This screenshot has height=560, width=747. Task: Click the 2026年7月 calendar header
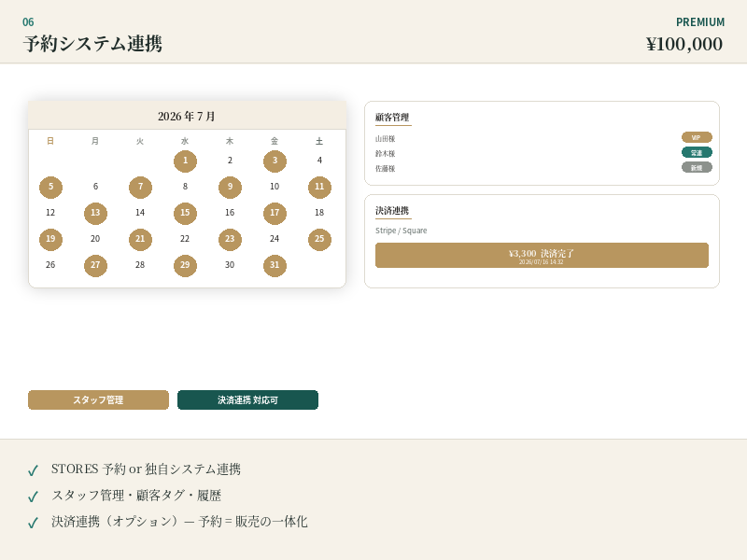(188, 116)
